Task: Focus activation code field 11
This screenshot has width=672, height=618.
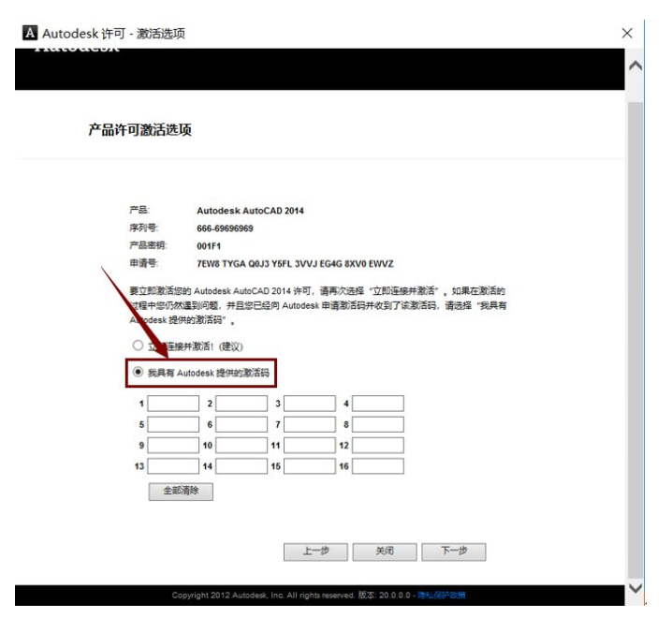Action: (x=310, y=445)
